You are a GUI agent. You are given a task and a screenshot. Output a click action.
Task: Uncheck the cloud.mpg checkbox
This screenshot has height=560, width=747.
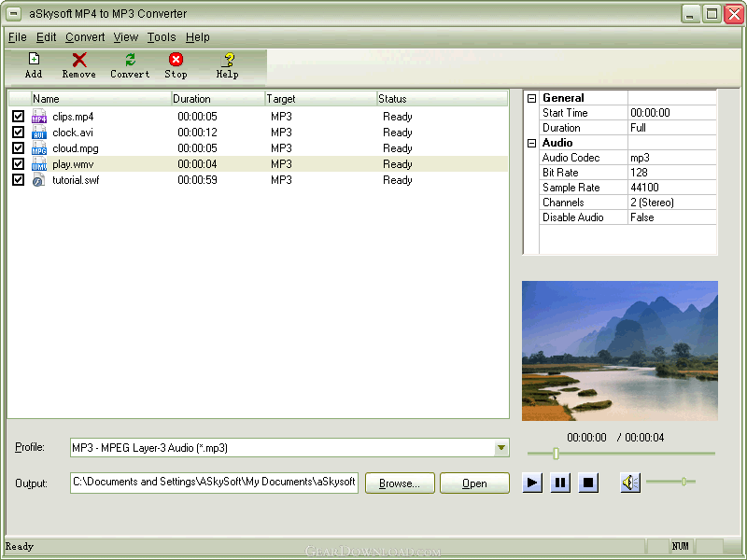point(18,148)
